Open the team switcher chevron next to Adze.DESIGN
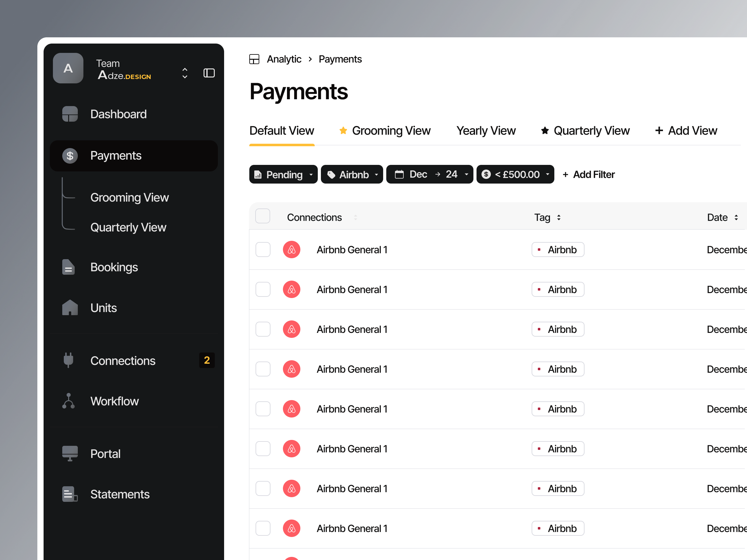The image size is (747, 560). (x=185, y=72)
